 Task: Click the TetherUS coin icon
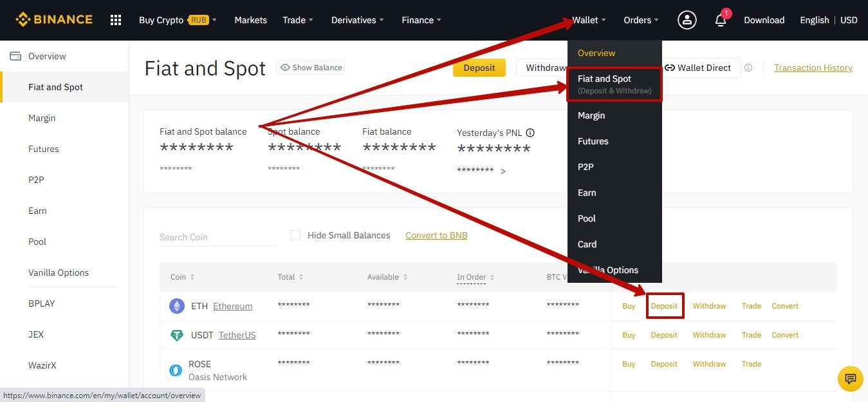point(176,335)
